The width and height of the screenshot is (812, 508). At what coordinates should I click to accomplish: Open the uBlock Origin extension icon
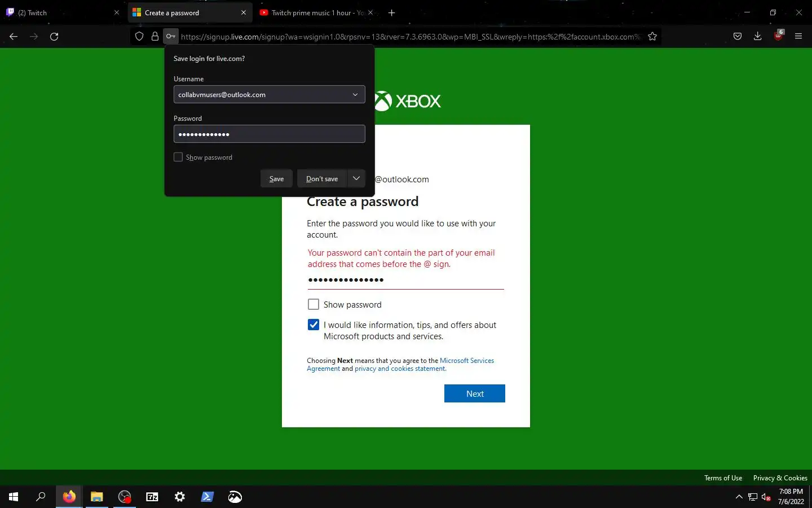(778, 36)
